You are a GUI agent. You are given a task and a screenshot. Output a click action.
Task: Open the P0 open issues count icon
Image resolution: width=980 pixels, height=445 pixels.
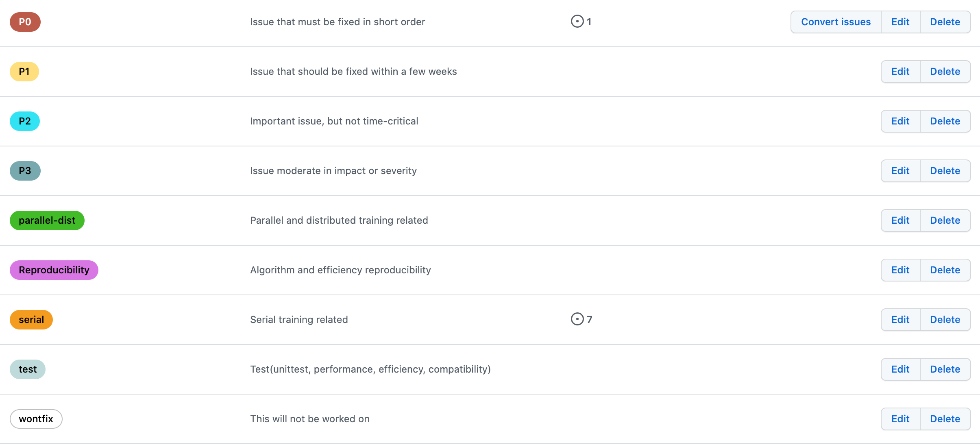click(x=577, y=22)
